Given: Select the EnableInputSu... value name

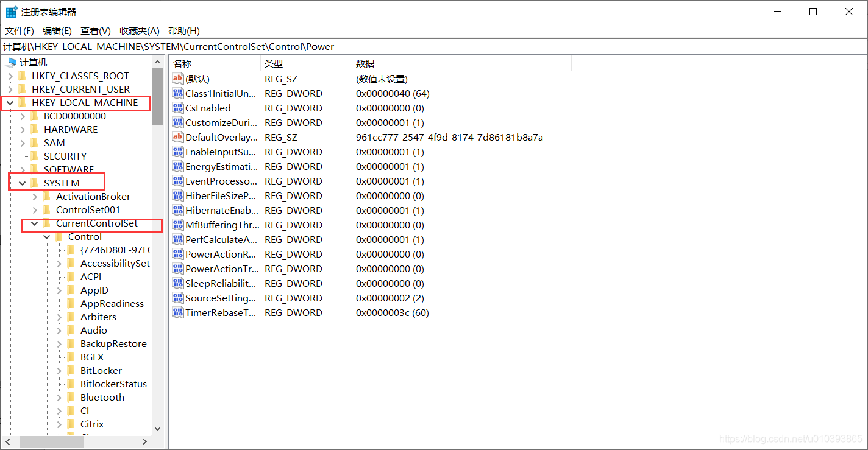Looking at the screenshot, I should pyautogui.click(x=221, y=152).
